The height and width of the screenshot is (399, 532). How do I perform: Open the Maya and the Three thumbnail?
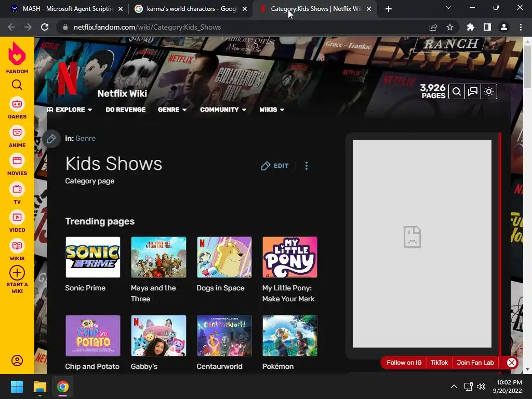pyautogui.click(x=158, y=257)
